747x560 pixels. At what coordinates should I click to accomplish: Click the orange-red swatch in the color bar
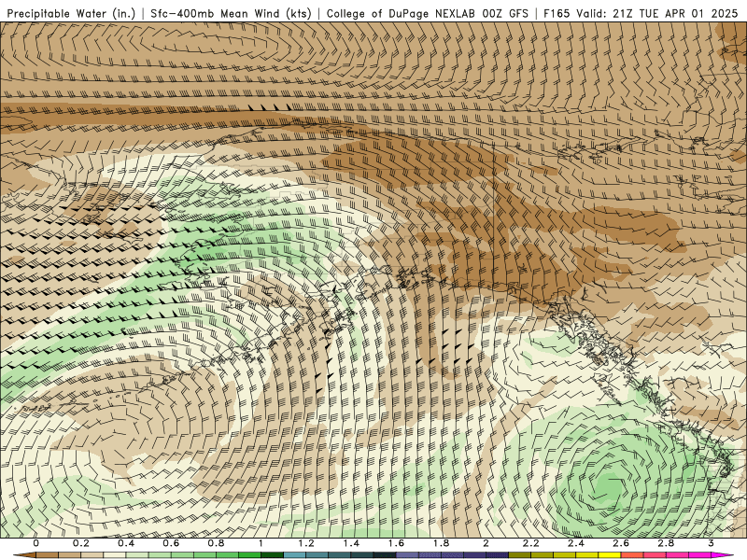tap(632, 555)
